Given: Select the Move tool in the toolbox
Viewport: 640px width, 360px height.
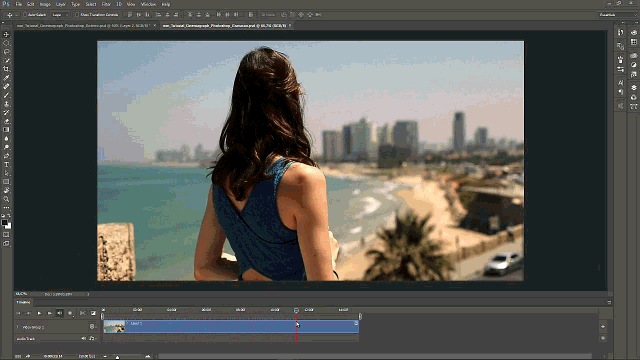Looking at the screenshot, I should (x=6, y=34).
